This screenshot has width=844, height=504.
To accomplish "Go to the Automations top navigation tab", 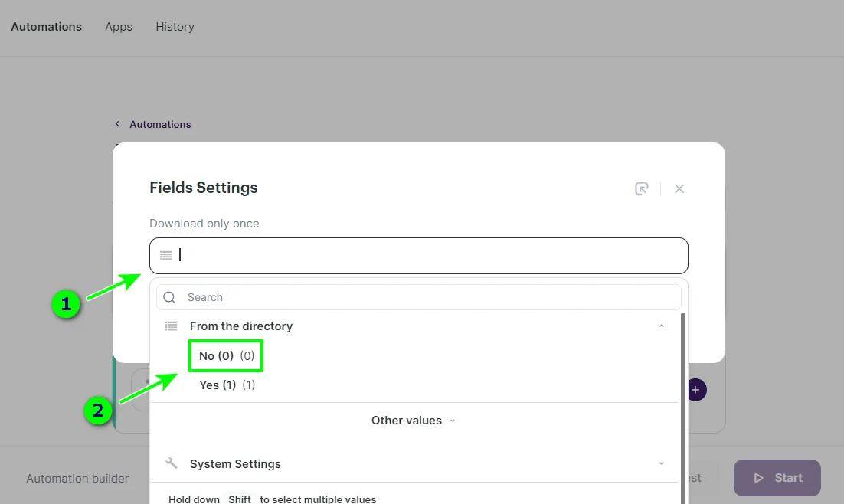I will click(46, 27).
